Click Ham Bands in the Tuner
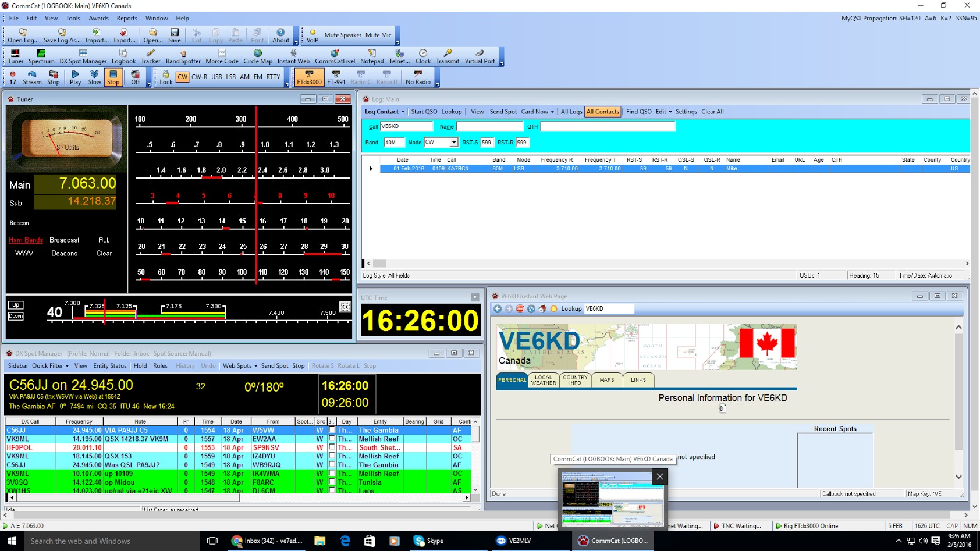 pyautogui.click(x=26, y=240)
